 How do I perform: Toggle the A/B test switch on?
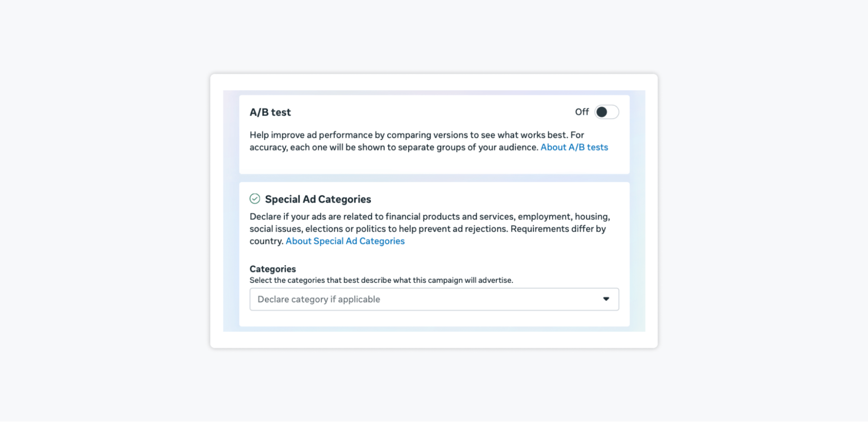coord(607,112)
